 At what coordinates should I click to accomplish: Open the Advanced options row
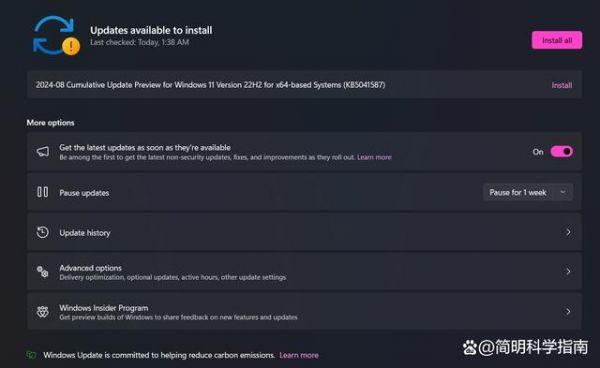tap(304, 272)
